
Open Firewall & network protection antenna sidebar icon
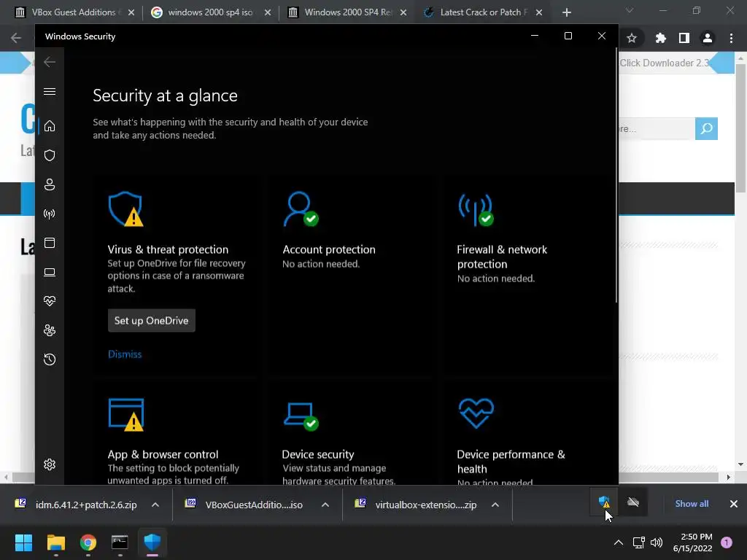(x=50, y=214)
